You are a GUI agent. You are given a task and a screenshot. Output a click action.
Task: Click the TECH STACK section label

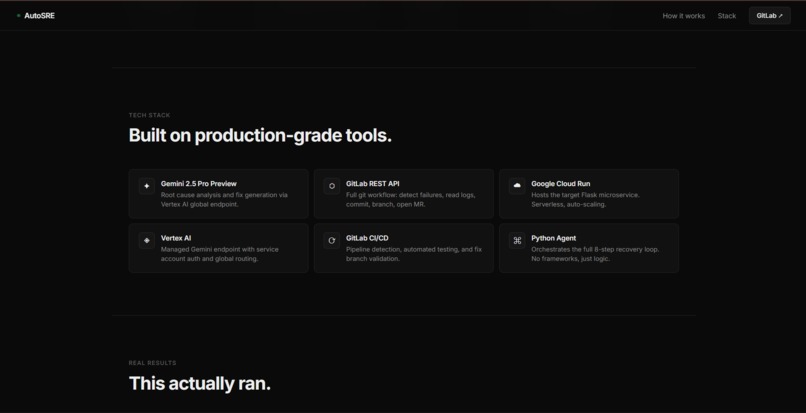point(149,115)
